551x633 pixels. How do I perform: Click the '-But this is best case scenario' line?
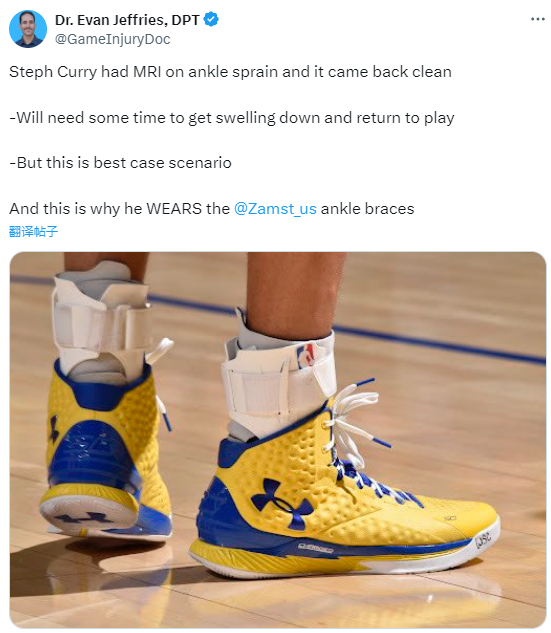click(120, 163)
